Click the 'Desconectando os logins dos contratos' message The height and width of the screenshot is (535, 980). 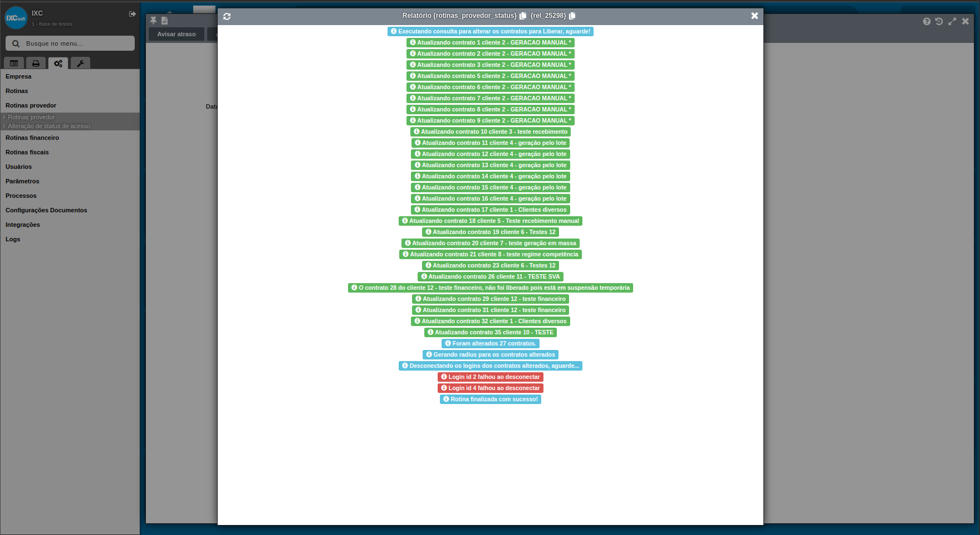click(x=491, y=366)
